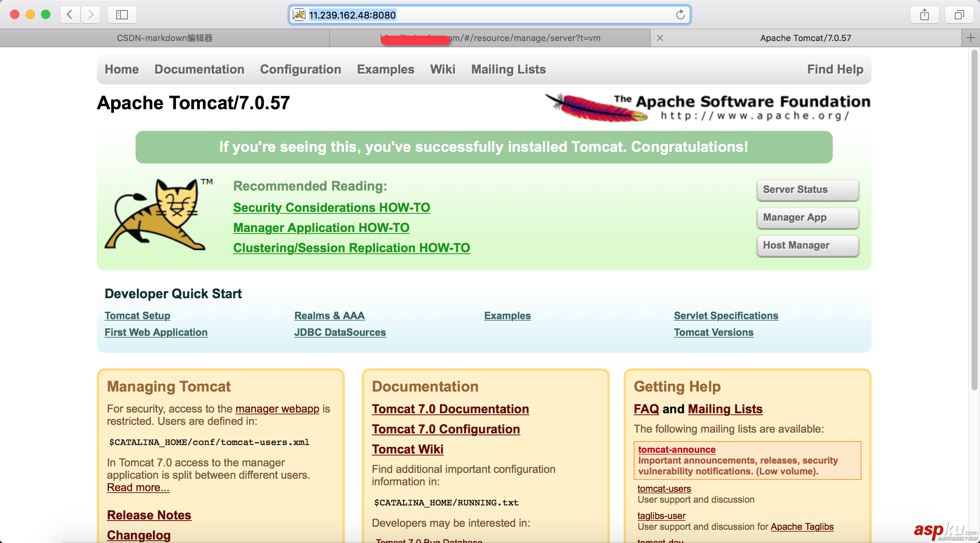Screen dimensions: 980x543
Task: Open the Tomcat Wiki link
Action: click(x=407, y=449)
